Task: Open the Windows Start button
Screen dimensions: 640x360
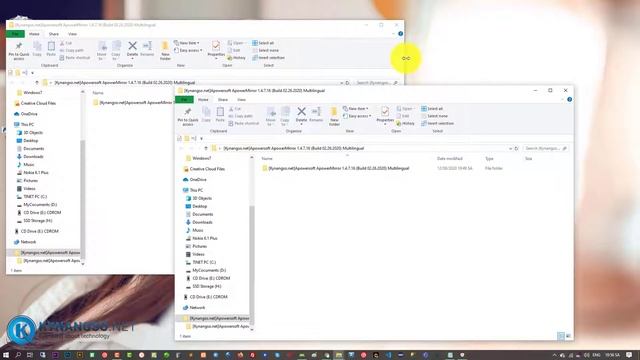Action: click(6, 355)
